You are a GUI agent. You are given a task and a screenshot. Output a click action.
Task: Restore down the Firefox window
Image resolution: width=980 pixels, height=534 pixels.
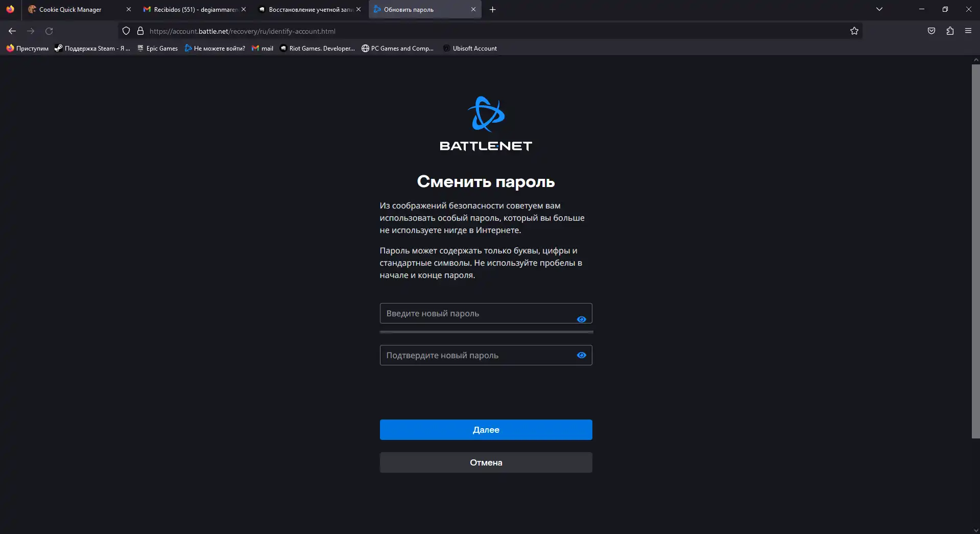click(x=945, y=9)
